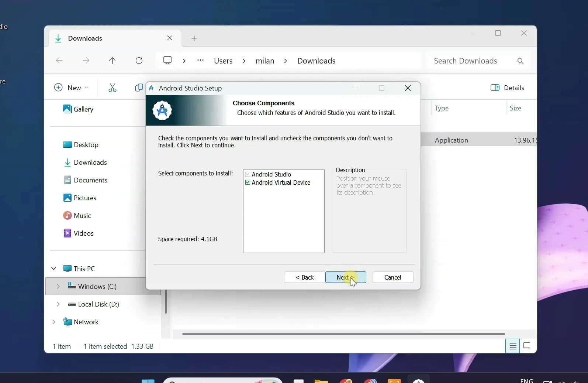588x383 pixels.
Task: Close the Android Studio Setup dialog
Action: [x=408, y=88]
